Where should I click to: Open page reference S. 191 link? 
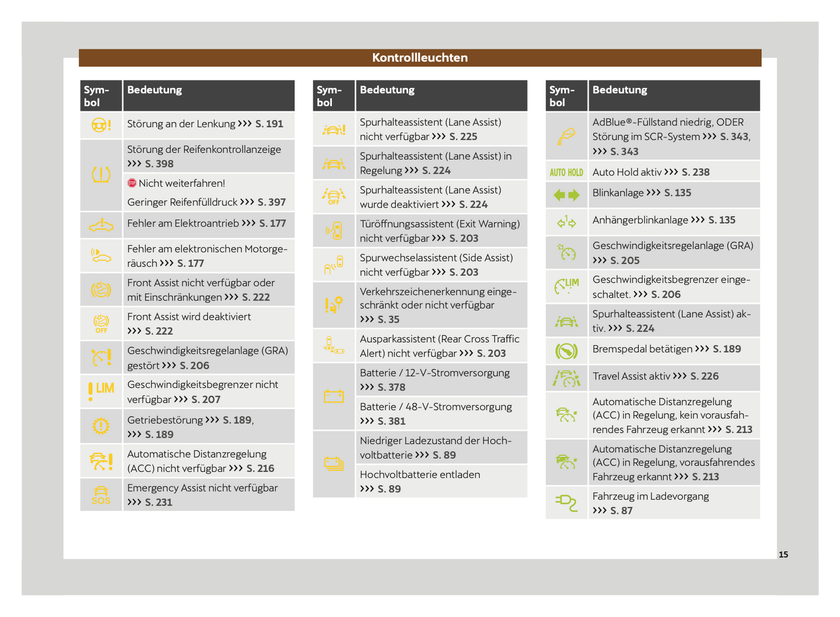(x=269, y=124)
